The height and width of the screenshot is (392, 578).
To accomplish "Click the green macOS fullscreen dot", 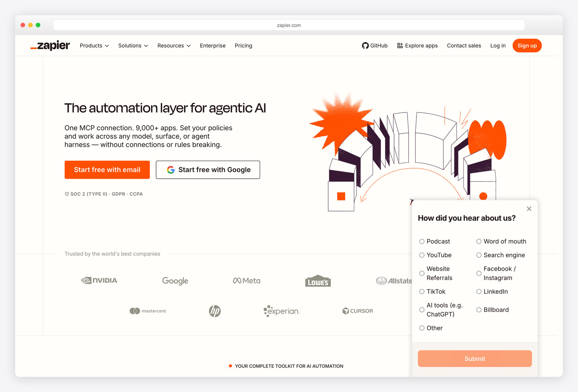I will [x=38, y=25].
